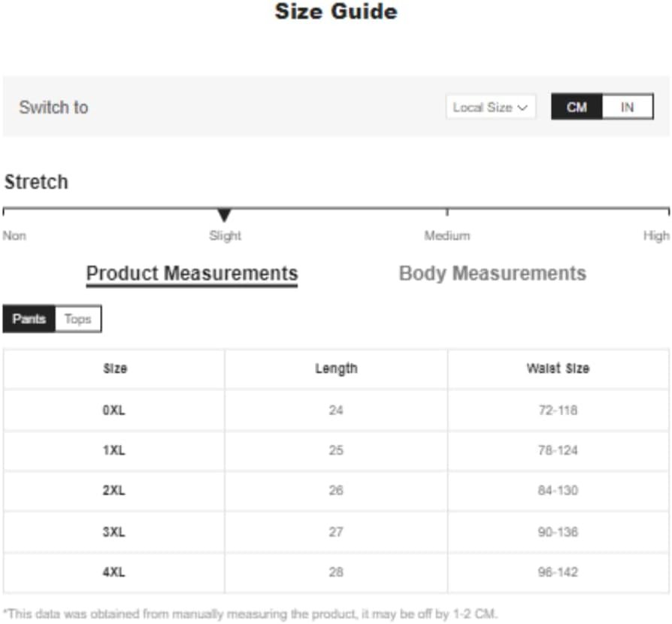Viewport: 672px width, 624px height.
Task: Click the Local Size chevron arrow
Action: point(522,108)
